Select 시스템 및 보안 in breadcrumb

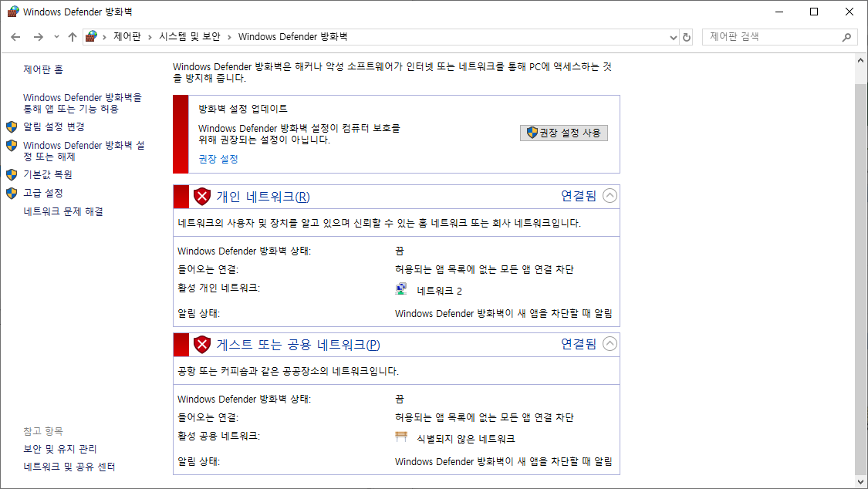click(189, 36)
